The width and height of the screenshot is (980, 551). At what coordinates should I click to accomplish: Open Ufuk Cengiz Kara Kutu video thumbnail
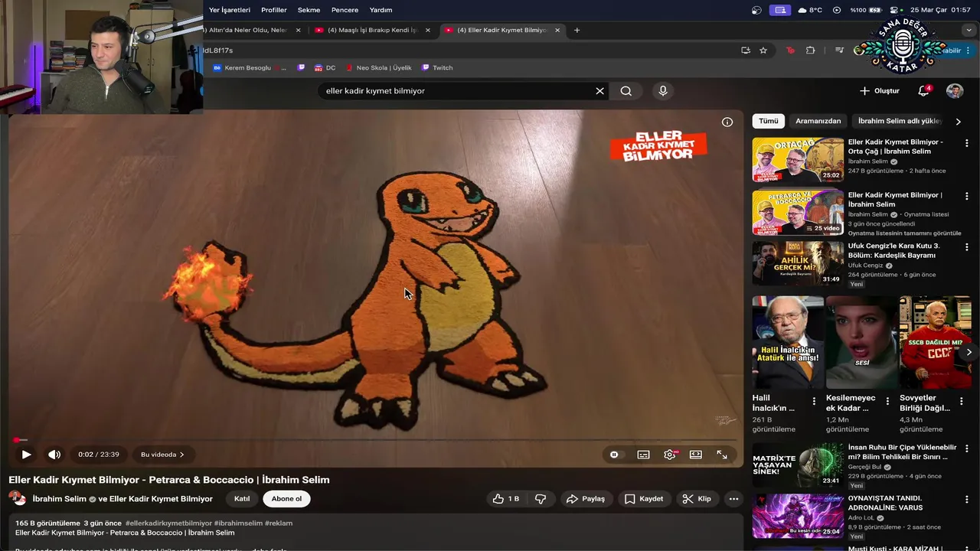tap(798, 264)
